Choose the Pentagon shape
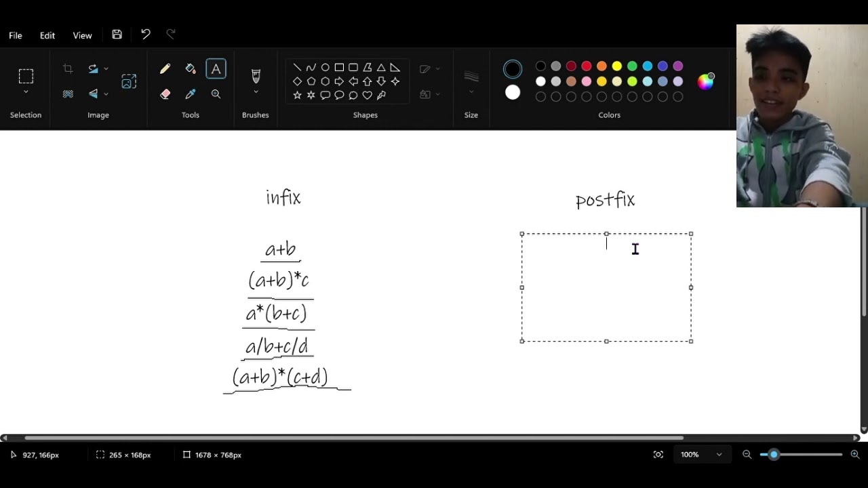This screenshot has height=488, width=868. [x=311, y=81]
